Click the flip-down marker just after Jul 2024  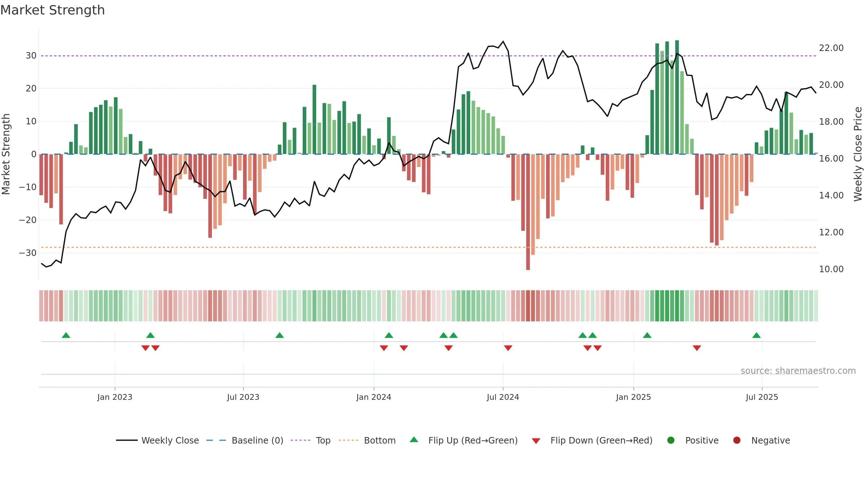[508, 348]
